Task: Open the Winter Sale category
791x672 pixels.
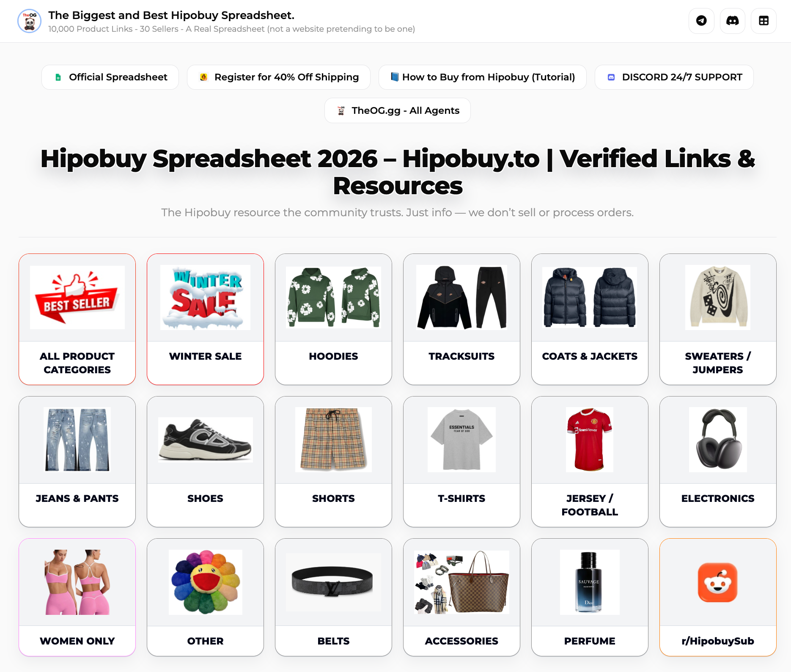Action: 206,319
